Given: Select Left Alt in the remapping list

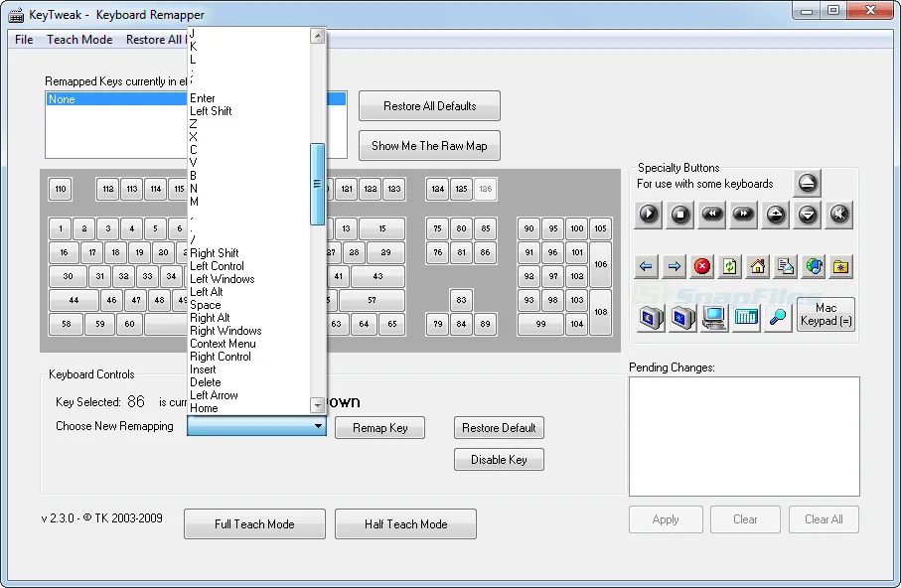Looking at the screenshot, I should [249, 292].
